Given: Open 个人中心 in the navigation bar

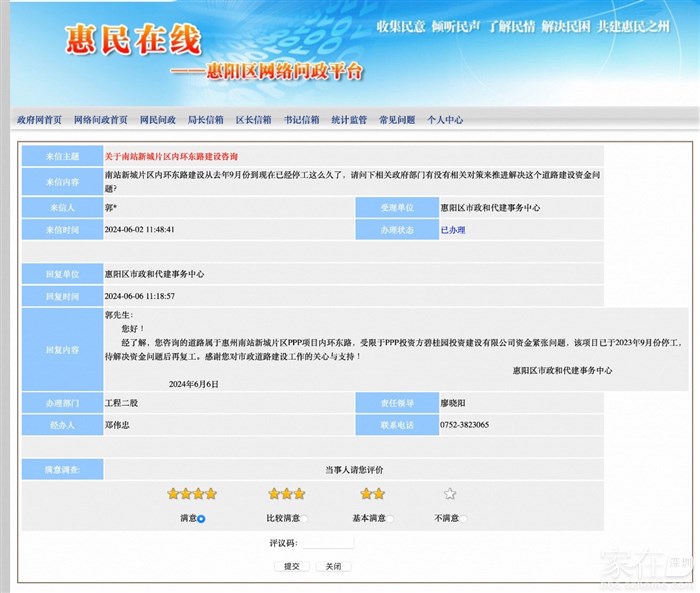Looking at the screenshot, I should (445, 120).
